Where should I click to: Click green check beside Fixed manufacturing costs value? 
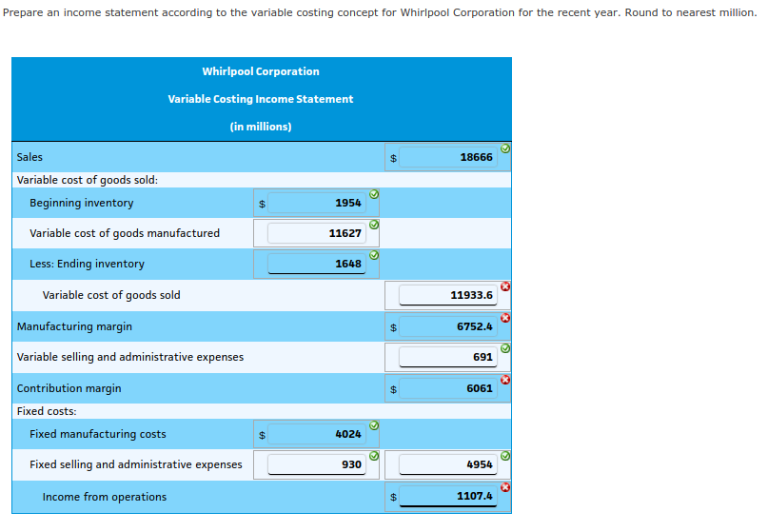(374, 425)
